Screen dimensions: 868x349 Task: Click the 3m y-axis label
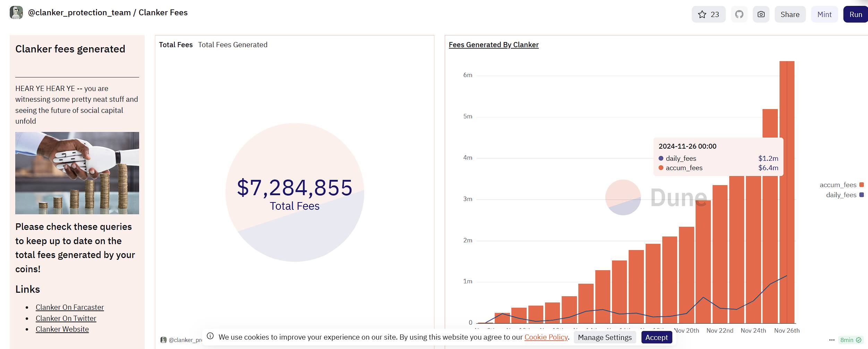pyautogui.click(x=468, y=199)
